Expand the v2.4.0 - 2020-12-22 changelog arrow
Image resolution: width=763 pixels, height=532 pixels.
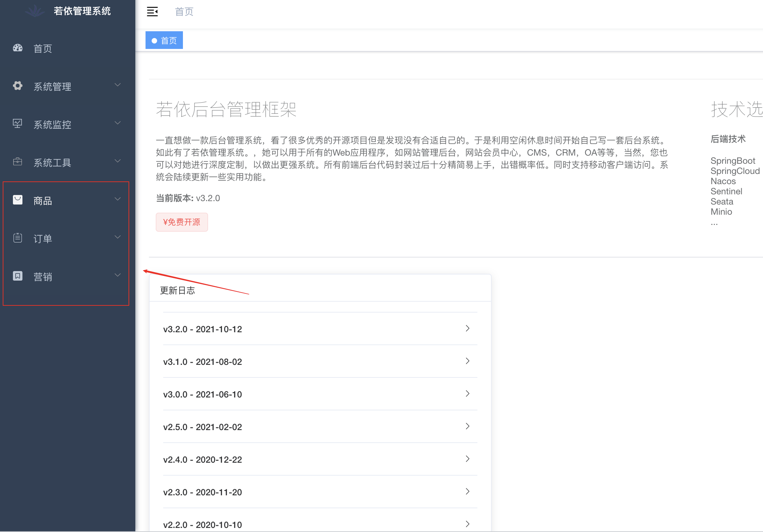pos(468,459)
